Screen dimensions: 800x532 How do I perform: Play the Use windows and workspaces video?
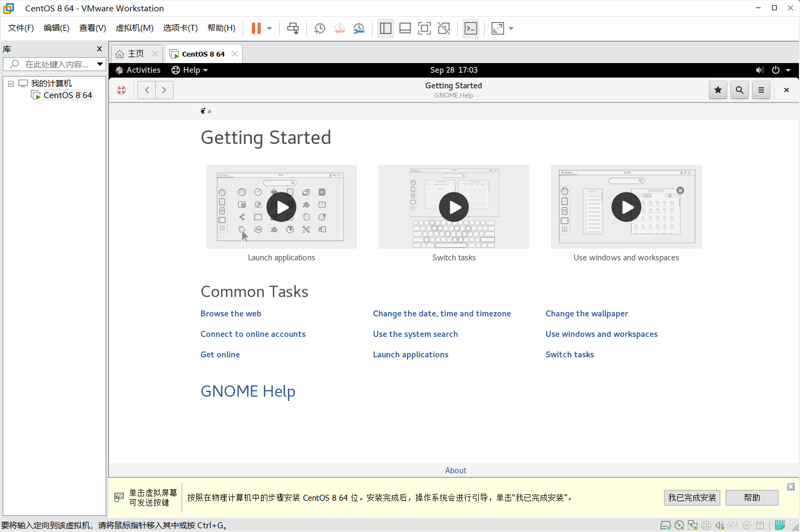coord(626,207)
